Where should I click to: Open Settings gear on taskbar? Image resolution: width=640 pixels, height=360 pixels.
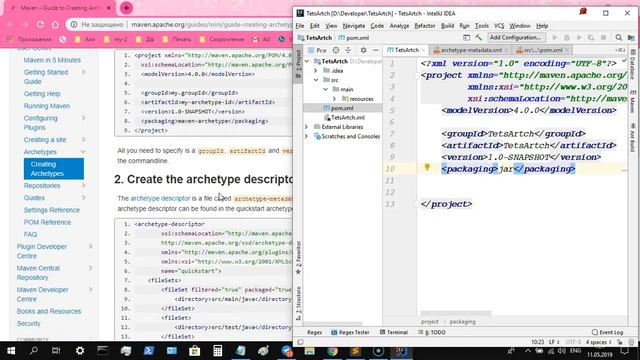(x=80, y=351)
